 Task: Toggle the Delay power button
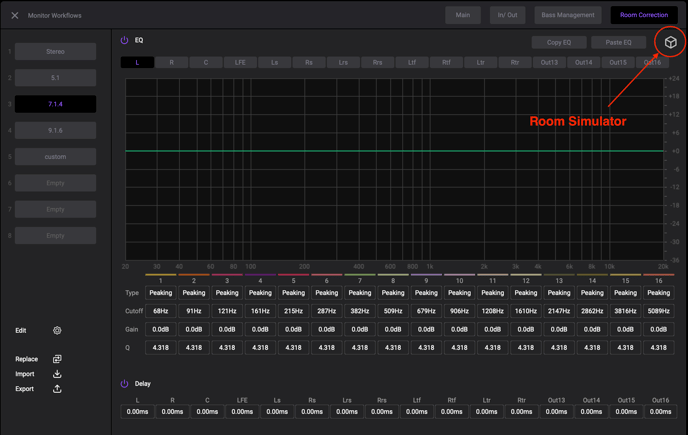pos(125,383)
